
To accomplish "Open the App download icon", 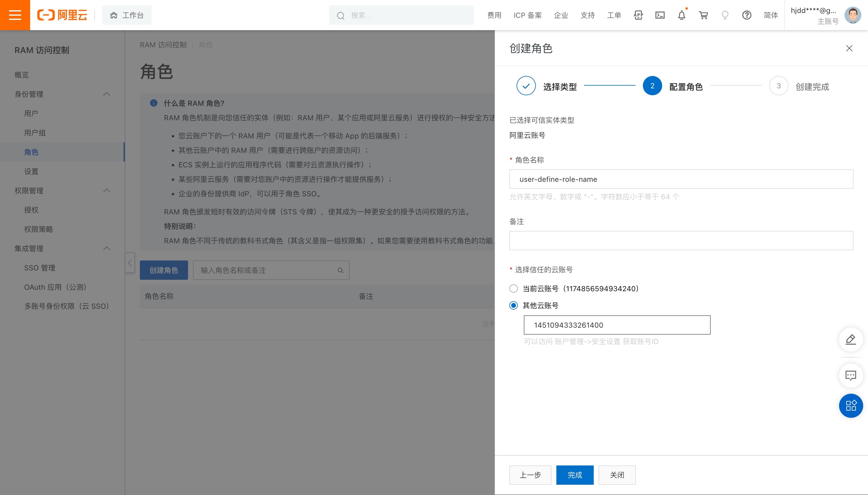I will pos(638,15).
